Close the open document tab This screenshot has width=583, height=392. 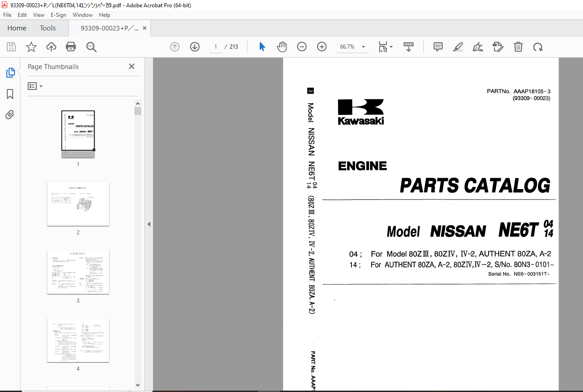(x=145, y=28)
